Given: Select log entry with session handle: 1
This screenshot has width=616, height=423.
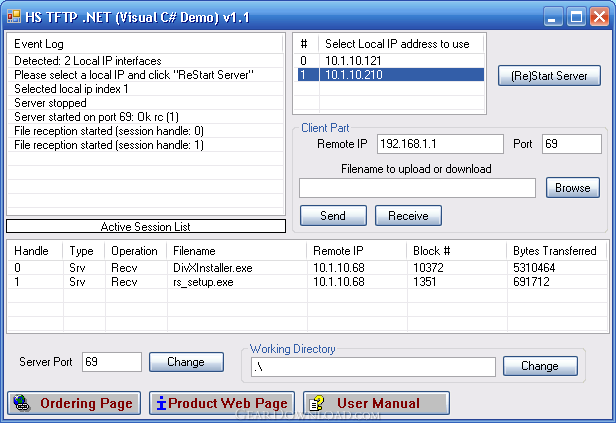Looking at the screenshot, I should click(x=145, y=145).
